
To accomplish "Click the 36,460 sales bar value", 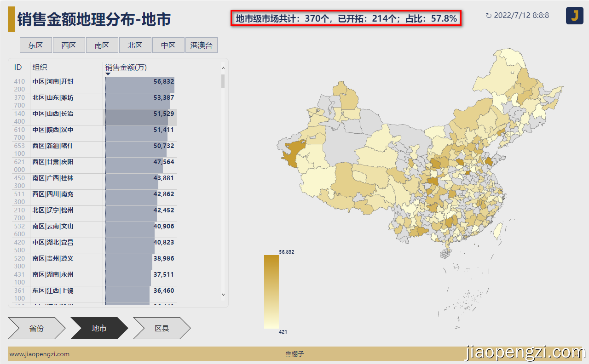I will pos(164,290).
